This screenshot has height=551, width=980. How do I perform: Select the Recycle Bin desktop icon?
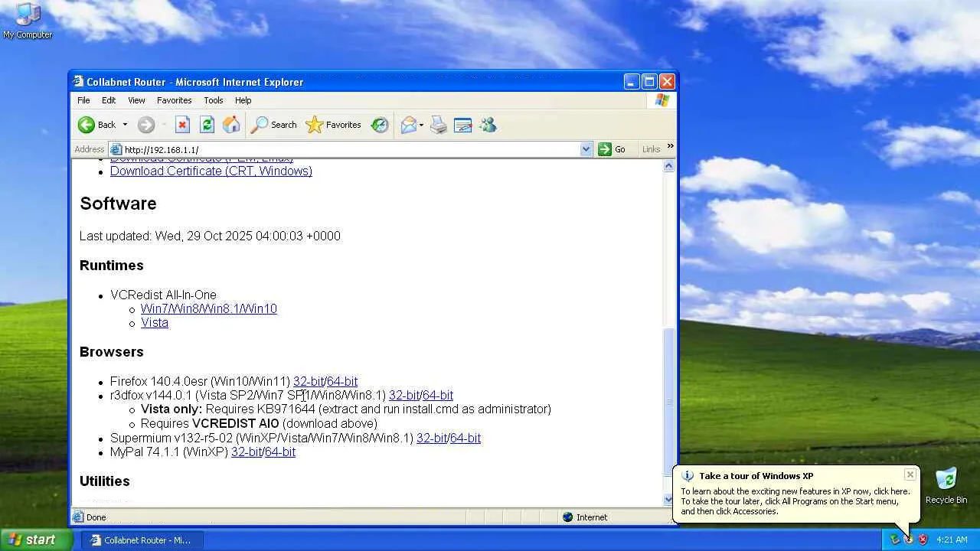946,487
